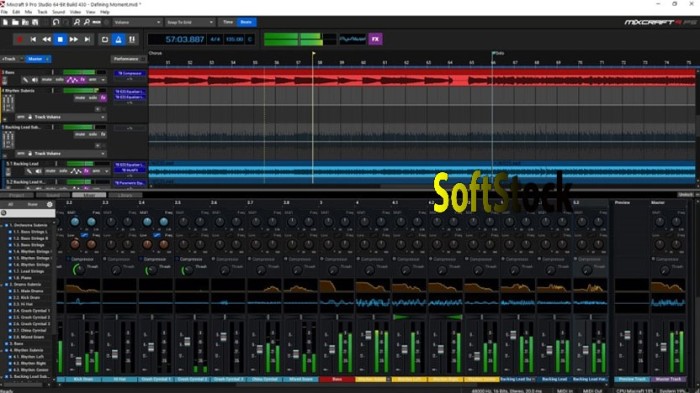Screen dimensions: 700x393
Task: Switch timeline display to Beats
Action: click(x=246, y=22)
